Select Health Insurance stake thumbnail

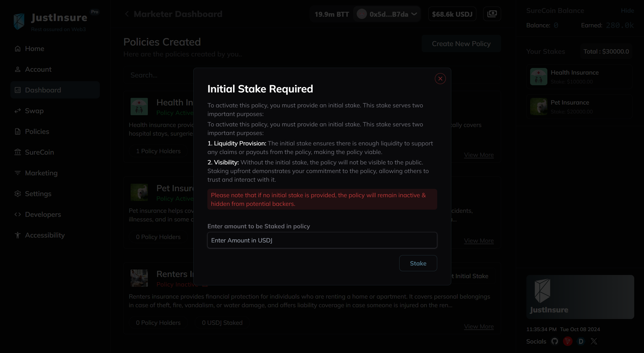[538, 77]
